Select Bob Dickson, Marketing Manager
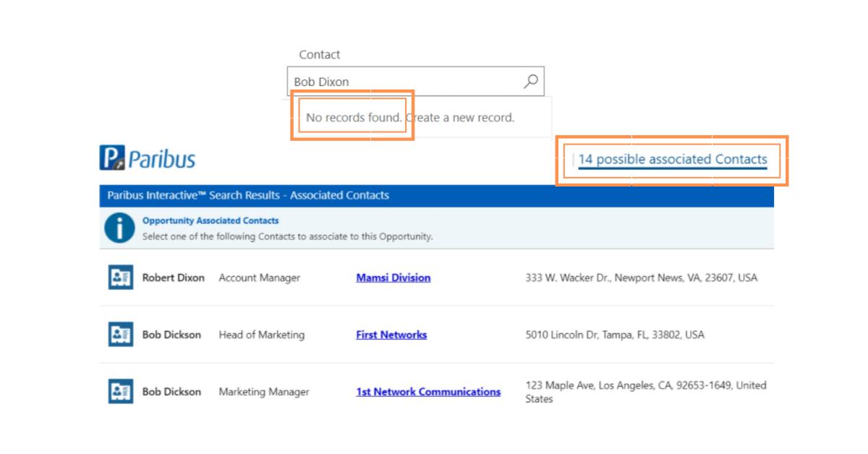Screen dimensions: 868x454 (171, 392)
